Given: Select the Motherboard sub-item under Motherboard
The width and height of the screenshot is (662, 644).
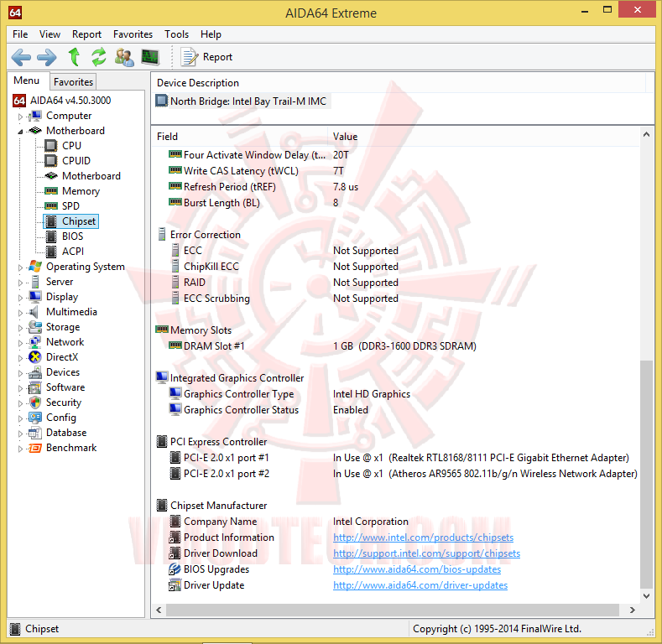Looking at the screenshot, I should click(x=91, y=176).
